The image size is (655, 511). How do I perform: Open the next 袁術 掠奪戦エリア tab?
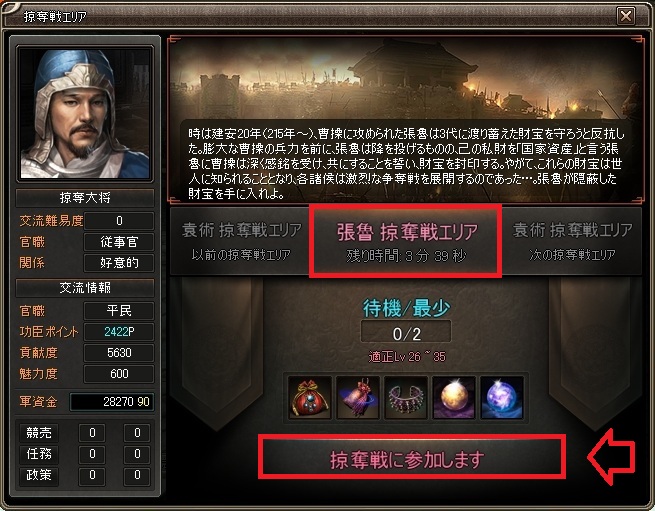pos(572,241)
